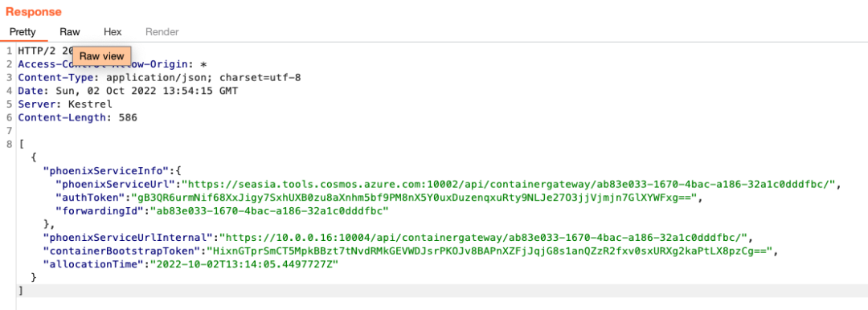Viewport: 868px width, 310px height.
Task: Open the Raw view tab
Action: [70, 32]
